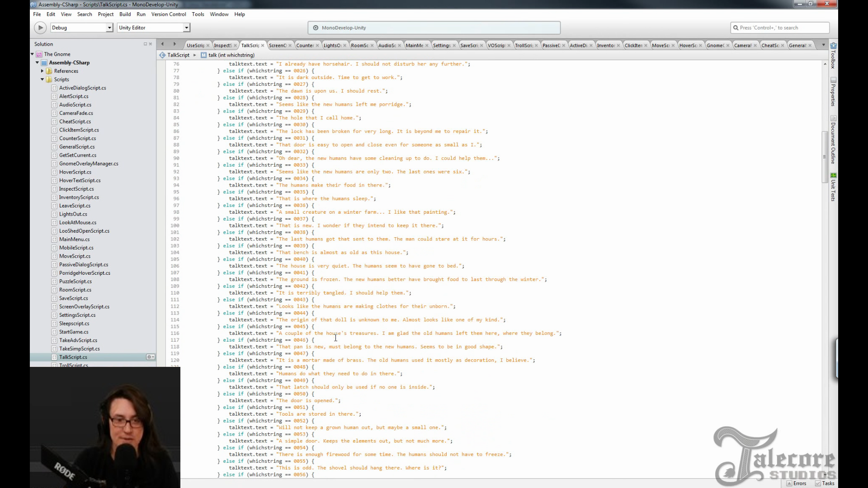The image size is (868, 488).
Task: Open options gear on TalkScript.cs row
Action: click(151, 357)
